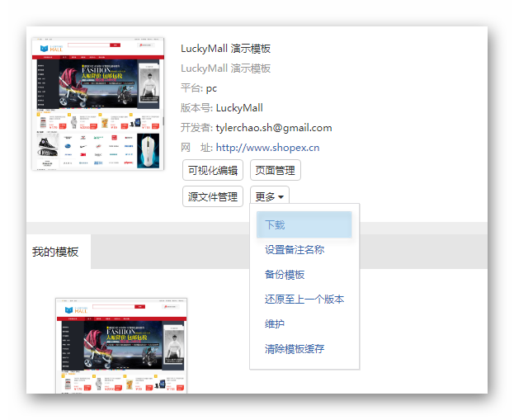This screenshot has width=514, height=420.
Task: Open the template thumbnail under 我的模板
Action: pyautogui.click(x=121, y=346)
